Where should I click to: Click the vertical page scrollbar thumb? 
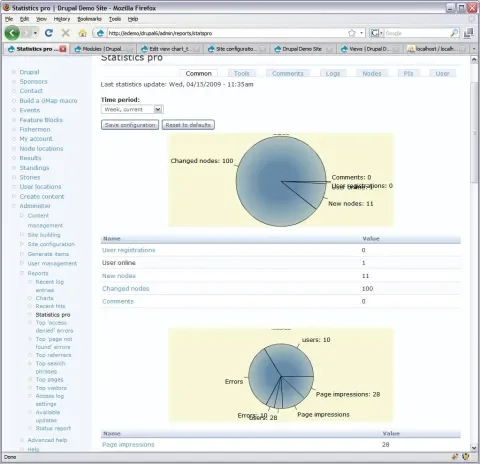[x=474, y=132]
